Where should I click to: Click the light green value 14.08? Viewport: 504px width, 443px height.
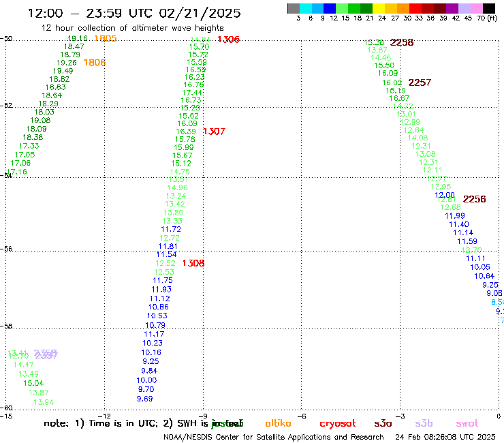(418, 138)
